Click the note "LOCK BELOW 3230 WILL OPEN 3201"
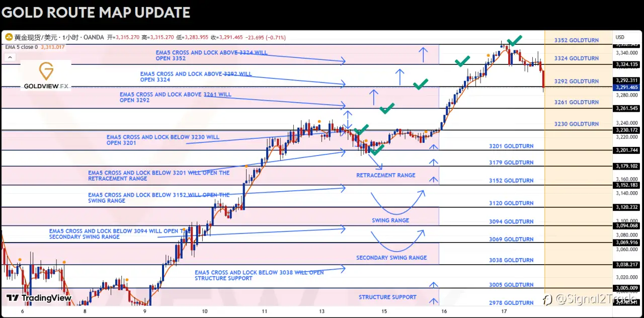Image resolution: width=644 pixels, height=318 pixels. pos(163,140)
